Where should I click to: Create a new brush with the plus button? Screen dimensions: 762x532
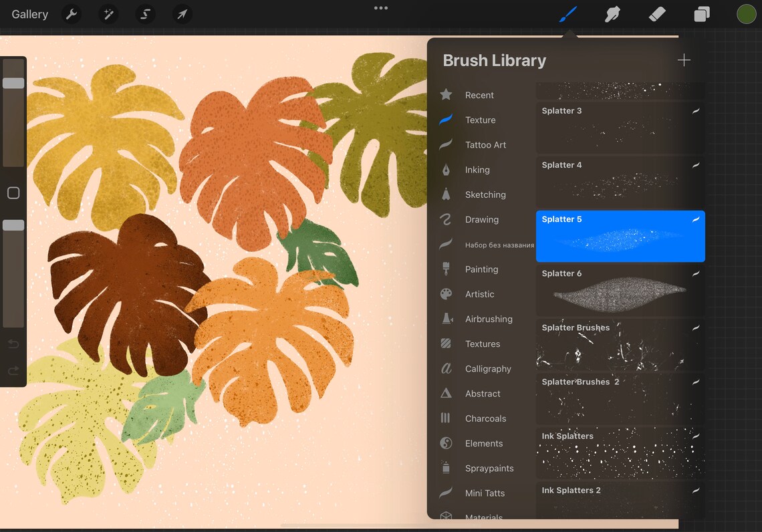click(x=684, y=59)
